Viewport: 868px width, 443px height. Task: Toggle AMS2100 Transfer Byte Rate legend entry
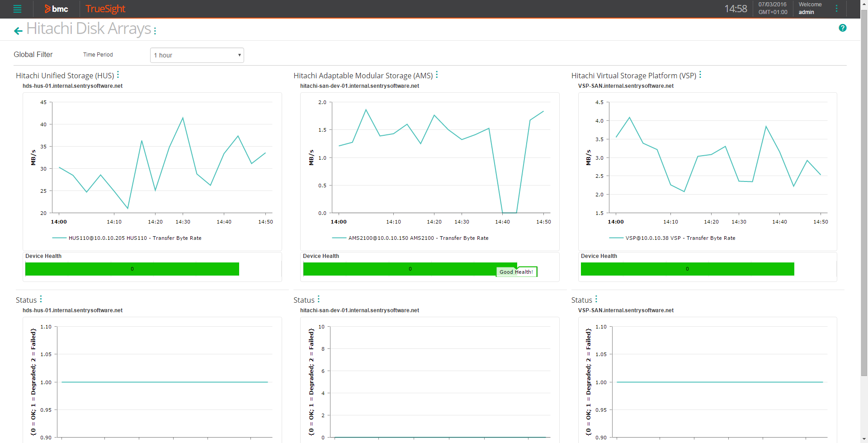[410, 238]
